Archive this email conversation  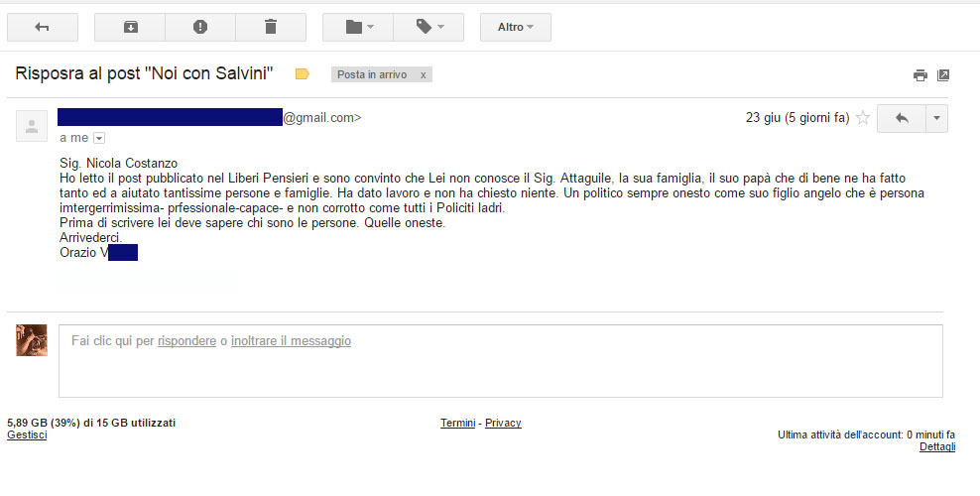(130, 28)
